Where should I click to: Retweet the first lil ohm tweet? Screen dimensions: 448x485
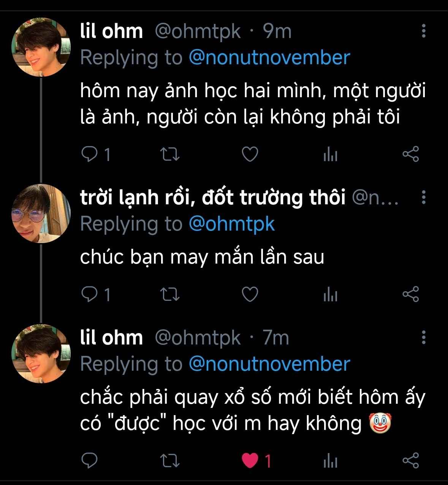pyautogui.click(x=170, y=154)
